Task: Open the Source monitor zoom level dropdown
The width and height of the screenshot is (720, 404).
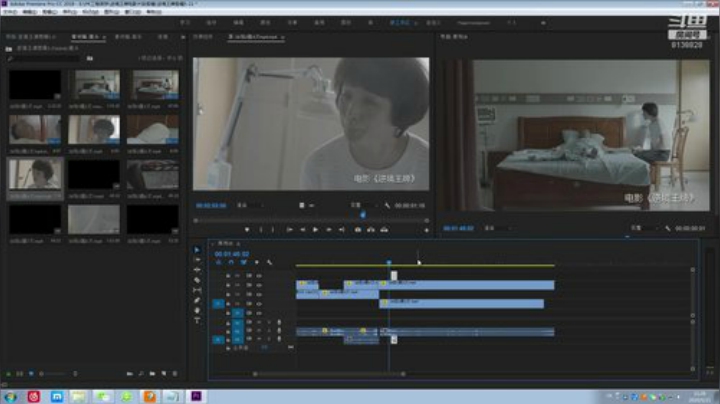Action: 249,206
